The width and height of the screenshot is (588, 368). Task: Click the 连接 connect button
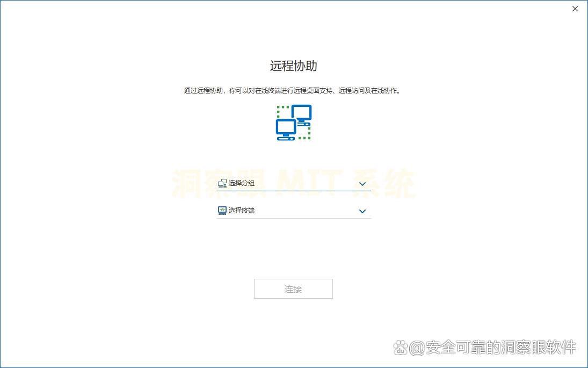pyautogui.click(x=293, y=289)
